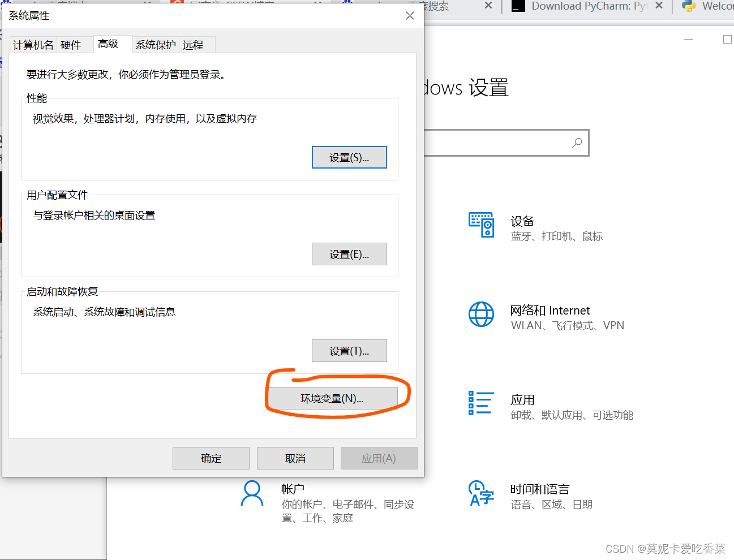Click the WLAN、飞行模式、VPN description
734x560 pixels.
[568, 326]
